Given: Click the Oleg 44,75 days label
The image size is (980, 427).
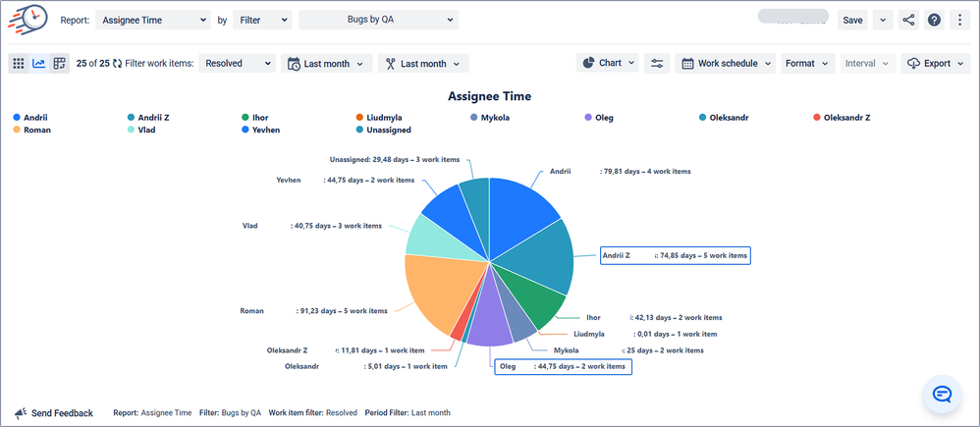Looking at the screenshot, I should (563, 366).
